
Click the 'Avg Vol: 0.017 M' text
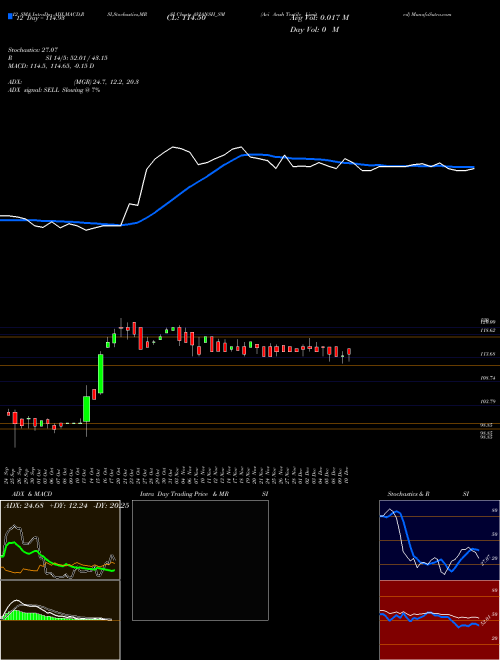tap(322, 18)
